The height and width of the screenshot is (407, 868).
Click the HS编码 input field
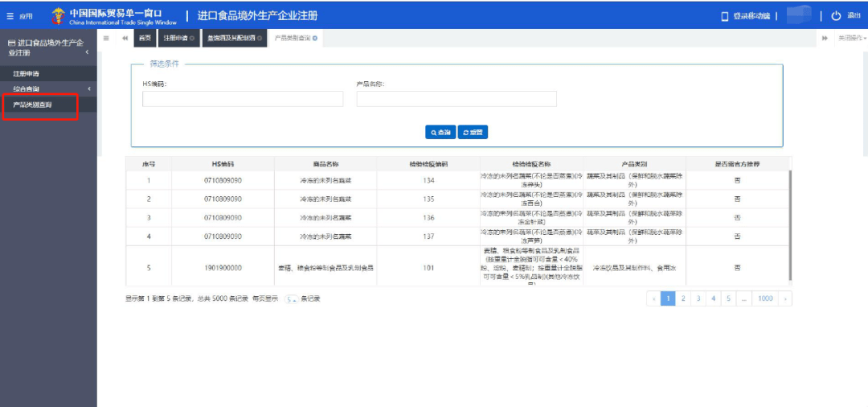pyautogui.click(x=242, y=99)
